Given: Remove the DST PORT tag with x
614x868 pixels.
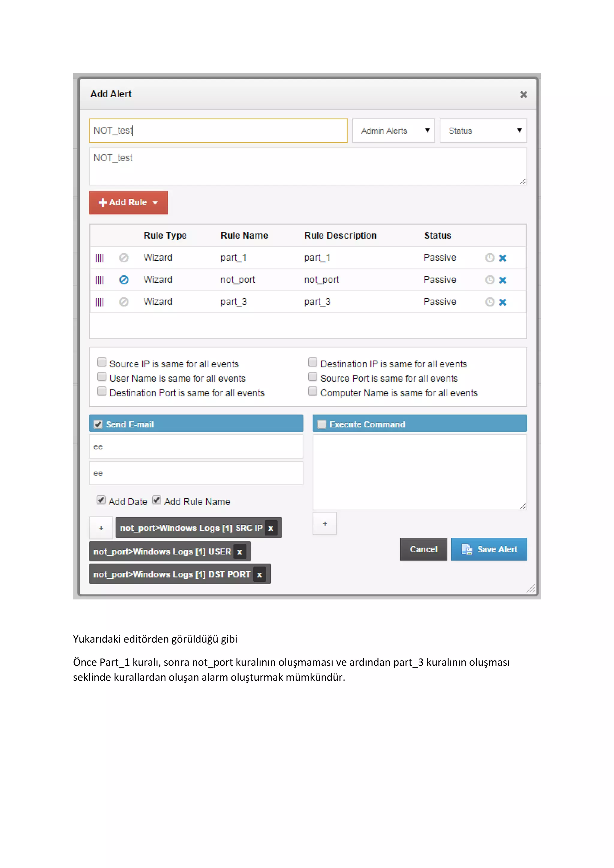Looking at the screenshot, I should (x=259, y=575).
